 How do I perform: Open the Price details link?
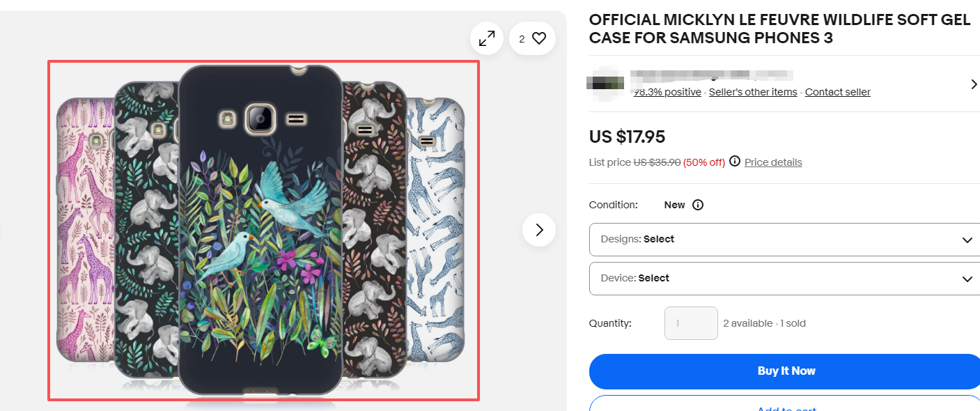point(773,162)
